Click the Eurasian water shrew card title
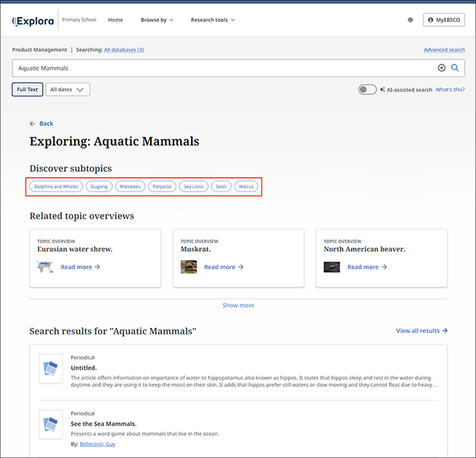This screenshot has width=476, height=458. pos(75,249)
